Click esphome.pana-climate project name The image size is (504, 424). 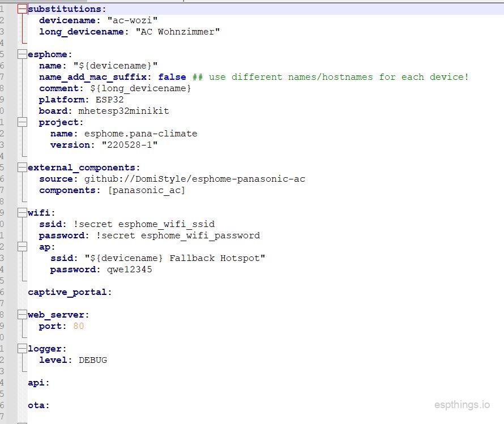(141, 134)
